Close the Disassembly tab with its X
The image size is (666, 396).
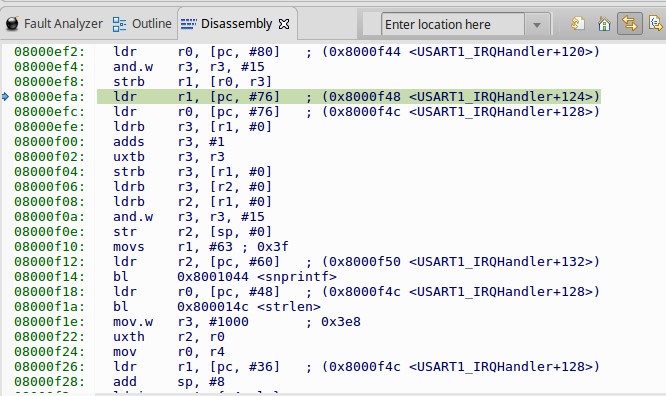pyautogui.click(x=284, y=24)
